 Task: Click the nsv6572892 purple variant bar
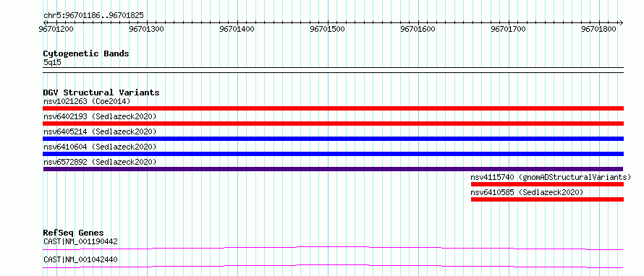[x=333, y=169]
